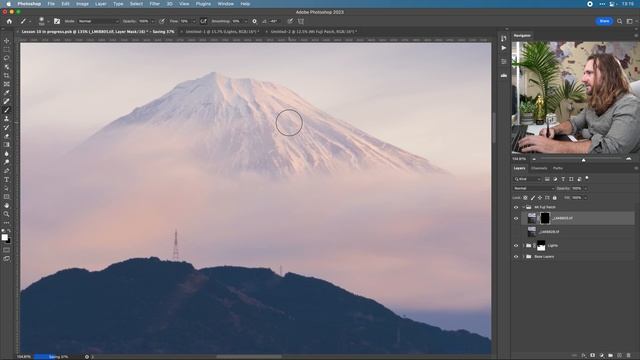The height and width of the screenshot is (360, 640).
Task: Hide the selected masked layer's eye
Action: [516, 218]
